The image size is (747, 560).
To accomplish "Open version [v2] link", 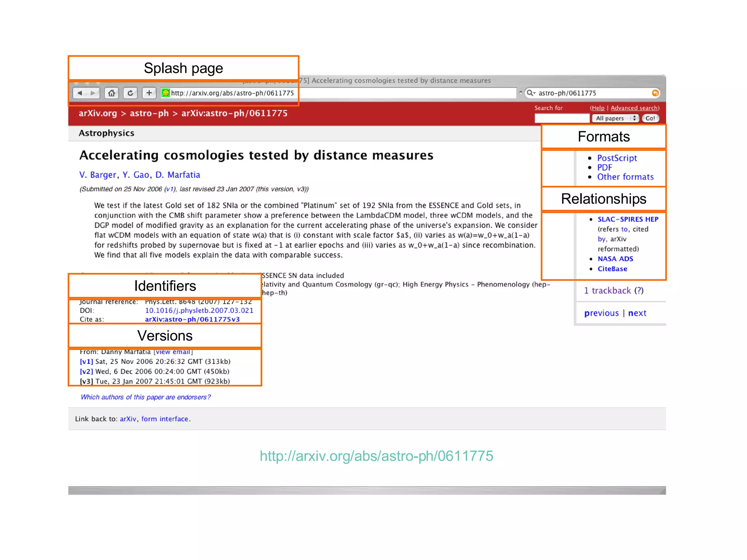I will click(x=86, y=372).
